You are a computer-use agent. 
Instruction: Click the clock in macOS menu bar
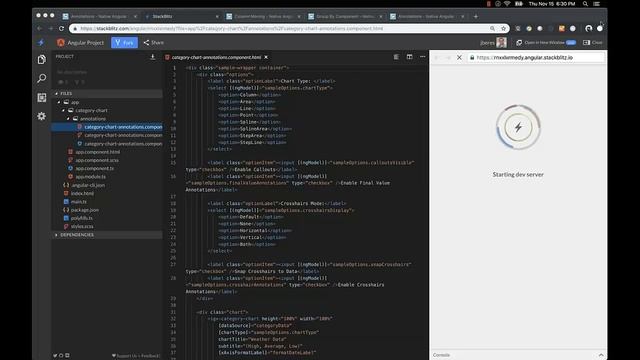point(552,4)
